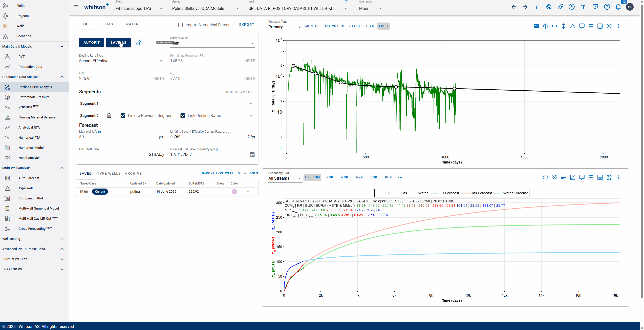The image size is (644, 330).
Task: Expand Segment 2 details
Action: pyautogui.click(x=251, y=116)
